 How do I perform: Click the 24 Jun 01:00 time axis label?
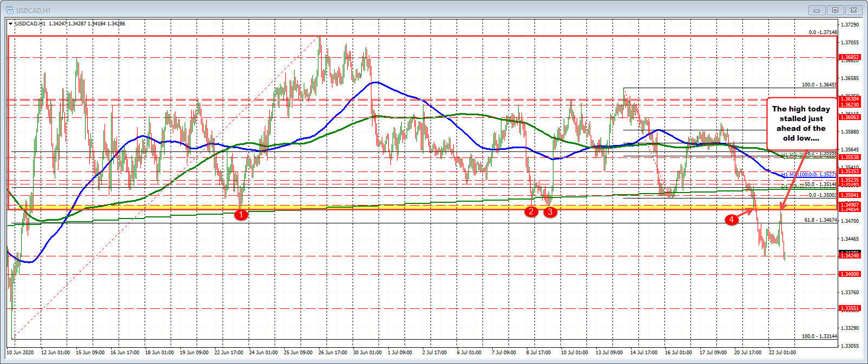point(263,353)
